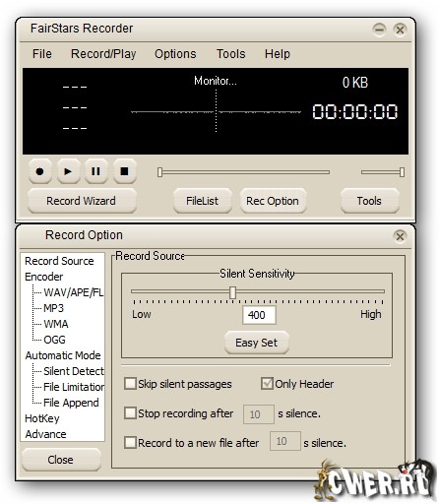Image resolution: width=439 pixels, height=504 pixels.
Task: Click the Stop recording after seconds field
Action: (x=259, y=414)
